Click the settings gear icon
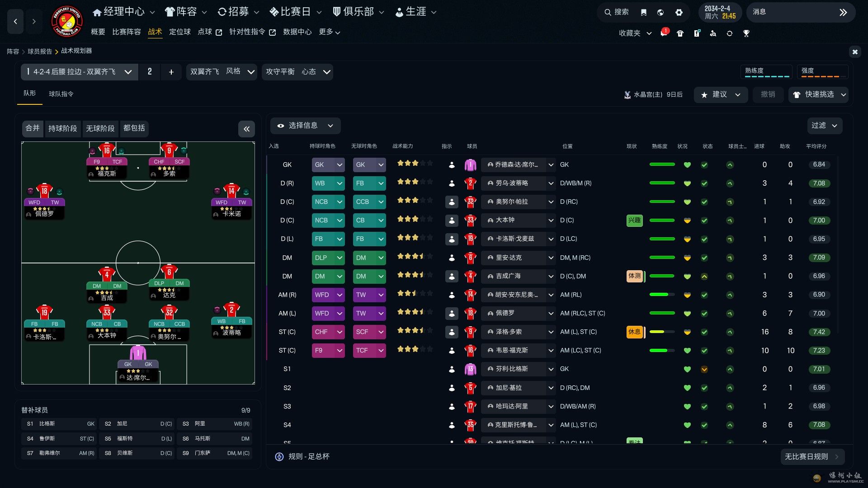The width and height of the screenshot is (868, 488). pyautogui.click(x=679, y=12)
